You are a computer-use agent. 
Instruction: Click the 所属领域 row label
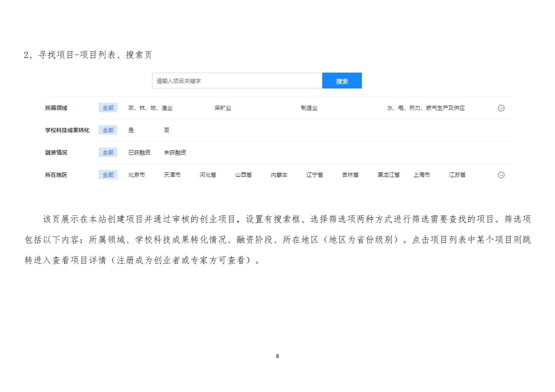pyautogui.click(x=56, y=108)
